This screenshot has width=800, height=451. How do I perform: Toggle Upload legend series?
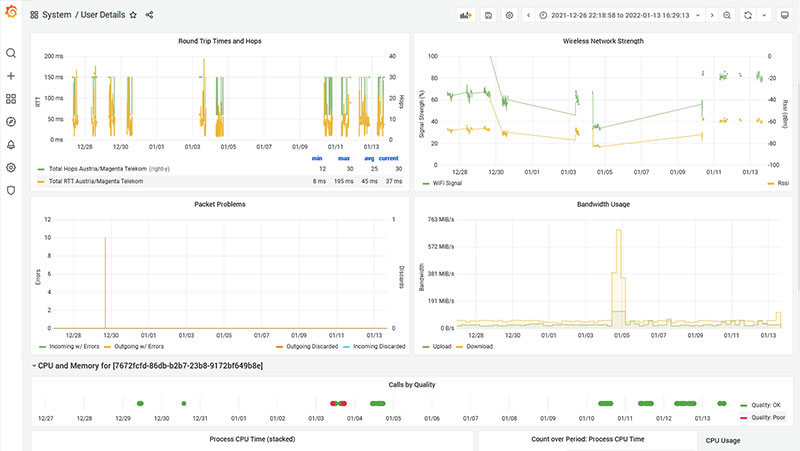pos(442,346)
